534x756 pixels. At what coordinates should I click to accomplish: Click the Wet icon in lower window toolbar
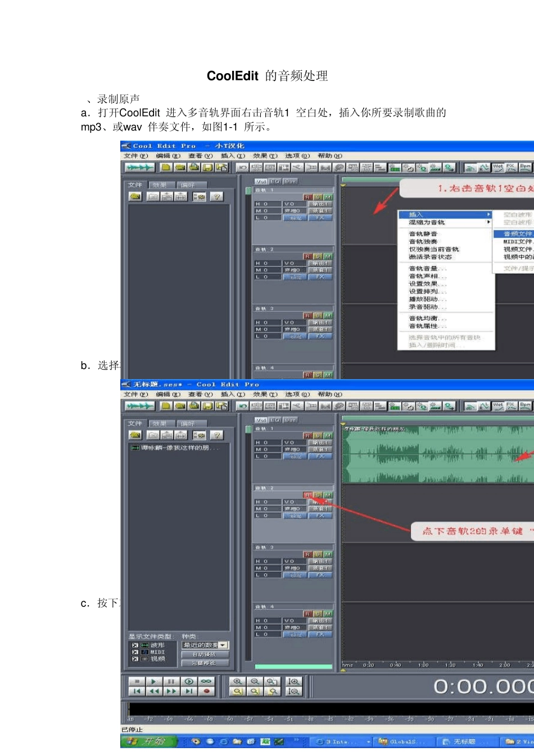pos(497,406)
